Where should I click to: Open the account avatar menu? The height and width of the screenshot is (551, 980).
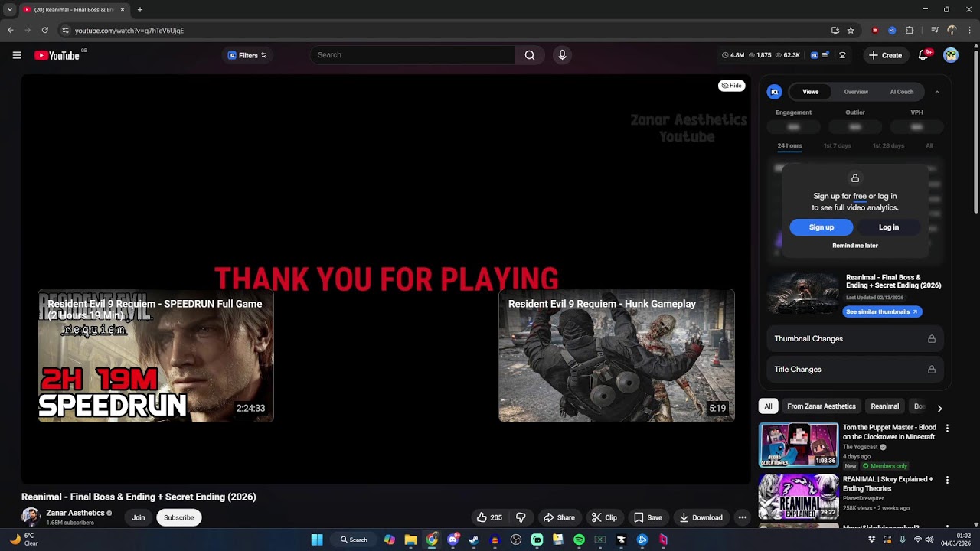pyautogui.click(x=951, y=55)
